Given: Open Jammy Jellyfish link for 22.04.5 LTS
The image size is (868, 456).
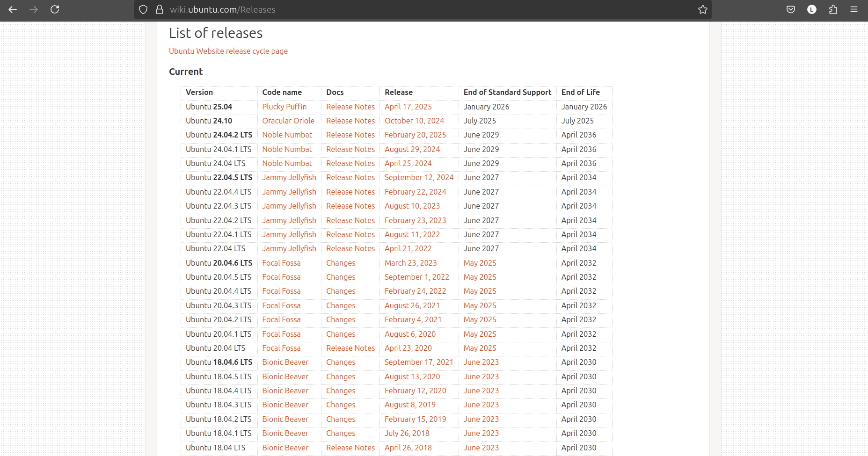Looking at the screenshot, I should (x=289, y=177).
